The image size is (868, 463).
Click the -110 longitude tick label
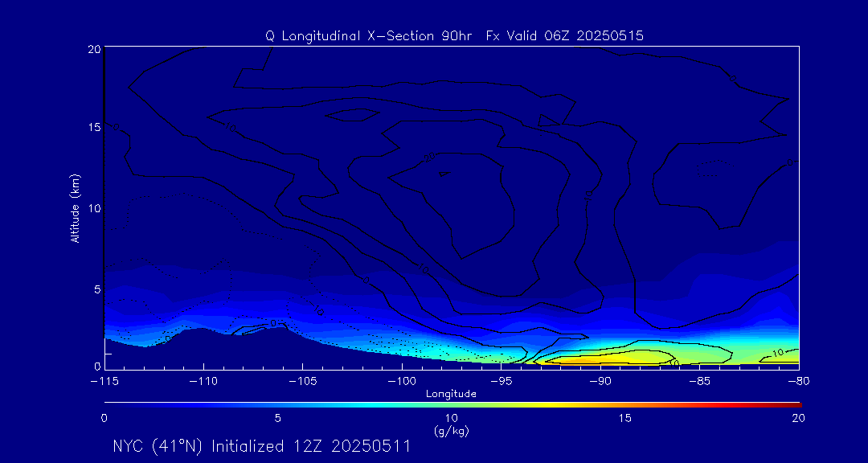[x=203, y=383]
